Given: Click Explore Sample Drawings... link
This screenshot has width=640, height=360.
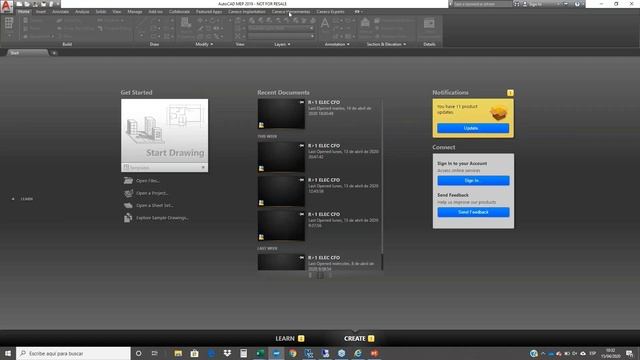Looking at the screenshot, I should pyautogui.click(x=162, y=218).
